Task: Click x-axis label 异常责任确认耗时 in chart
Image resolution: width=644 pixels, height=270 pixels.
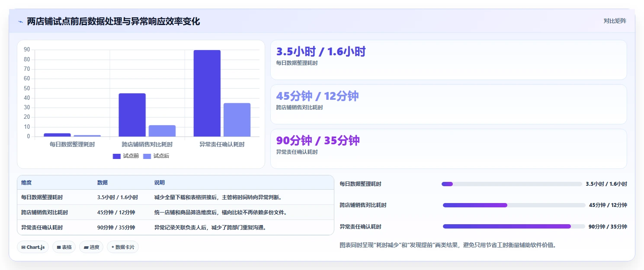Action: coord(222,145)
